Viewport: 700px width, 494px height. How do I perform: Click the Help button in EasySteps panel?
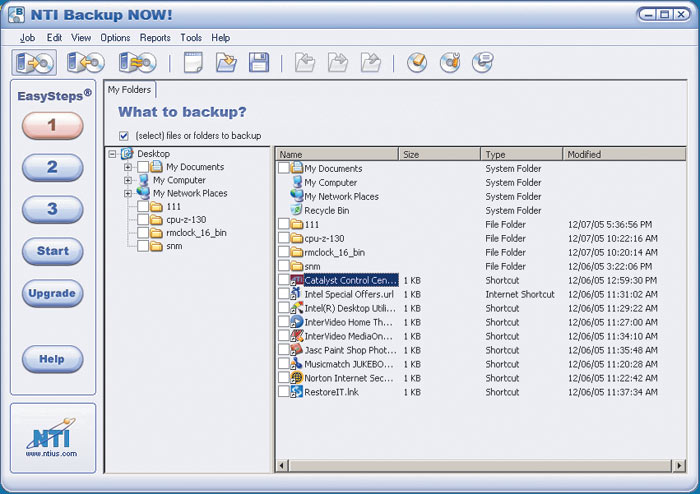53,359
